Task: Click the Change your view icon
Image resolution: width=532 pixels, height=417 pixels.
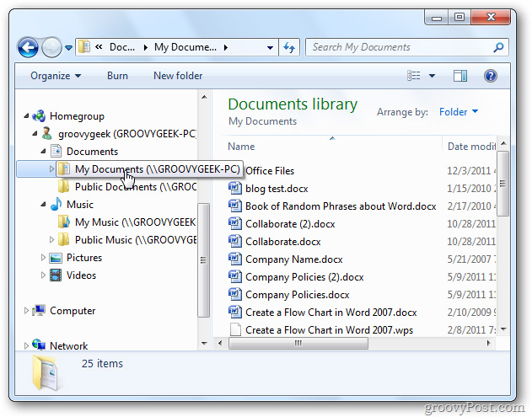Action: [413, 76]
